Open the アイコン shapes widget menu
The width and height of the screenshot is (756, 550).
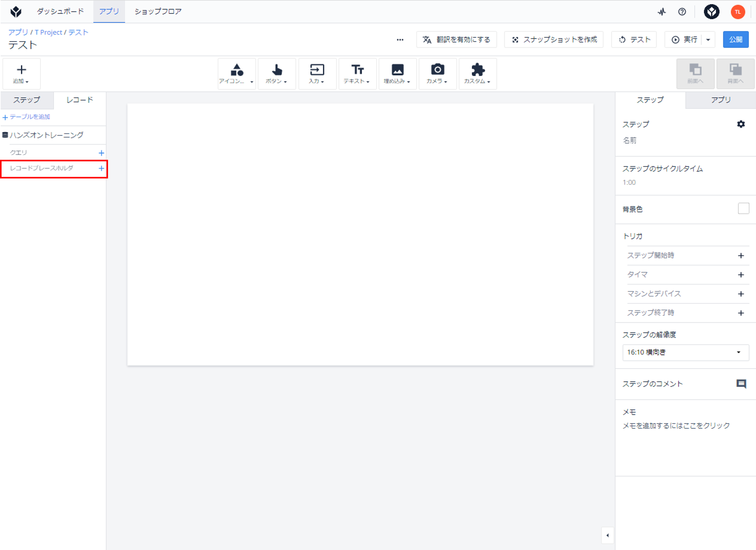(x=237, y=74)
